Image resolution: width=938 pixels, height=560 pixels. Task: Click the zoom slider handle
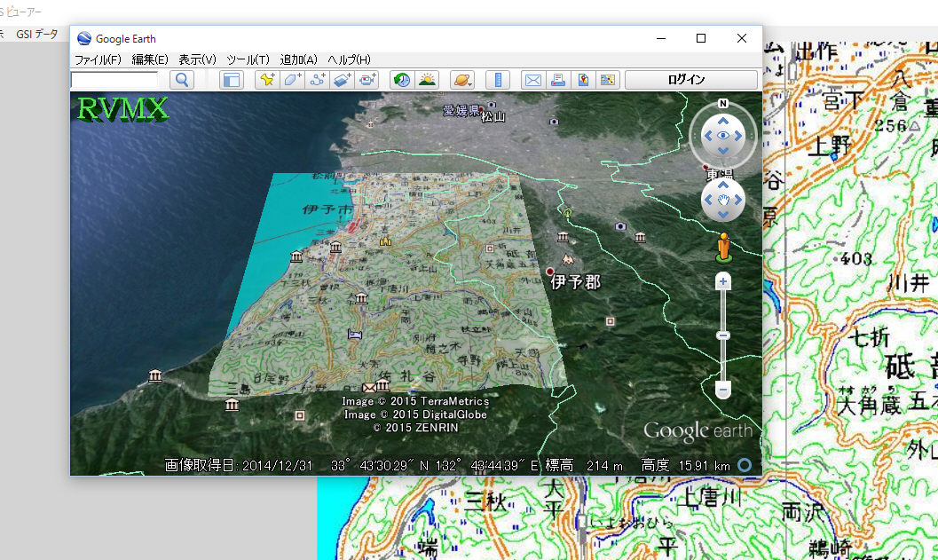(723, 335)
